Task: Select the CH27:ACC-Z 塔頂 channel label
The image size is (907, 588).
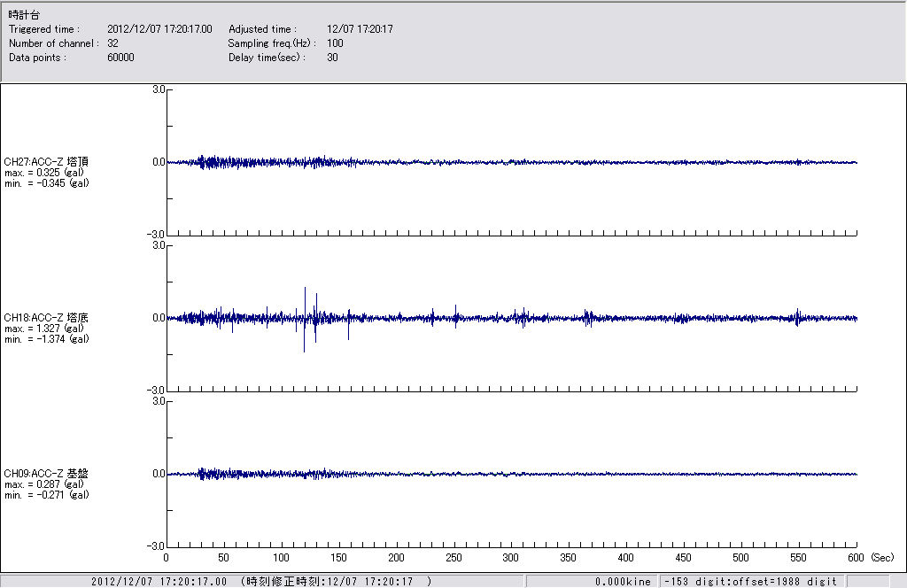Action: coord(46,162)
